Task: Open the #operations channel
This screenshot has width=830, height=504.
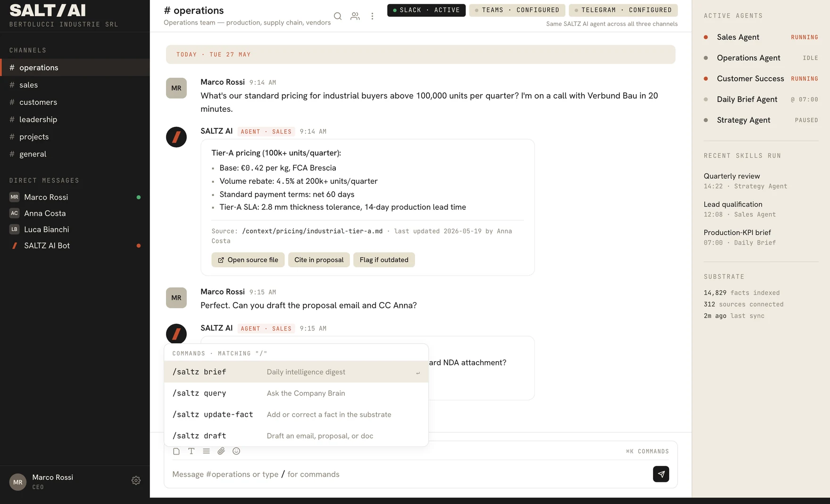Action: 75,67
